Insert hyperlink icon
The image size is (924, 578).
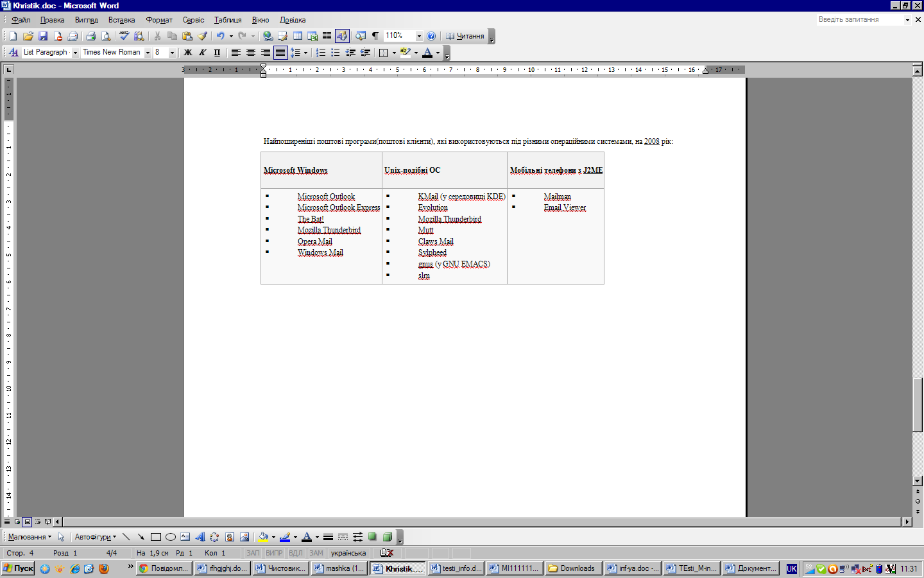coord(268,36)
